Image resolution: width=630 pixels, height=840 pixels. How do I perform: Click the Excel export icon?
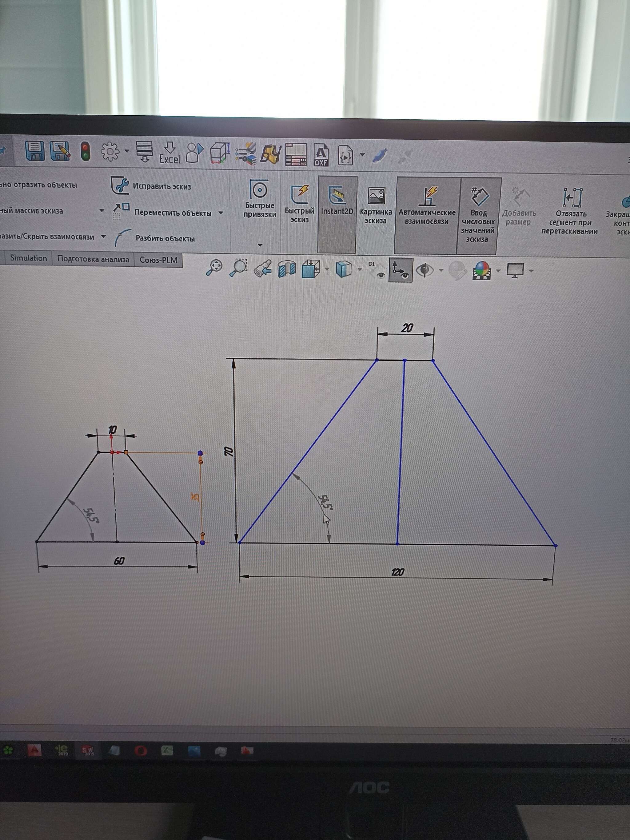tap(170, 153)
